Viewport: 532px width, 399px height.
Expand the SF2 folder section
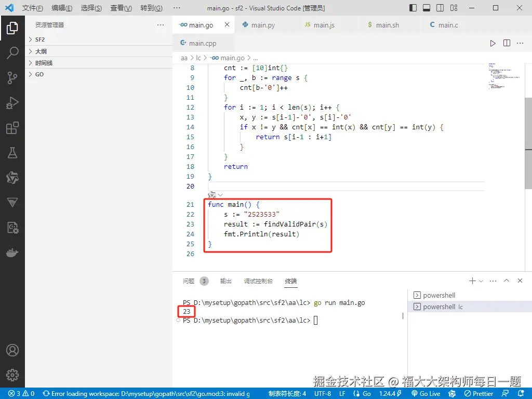[x=99, y=39]
